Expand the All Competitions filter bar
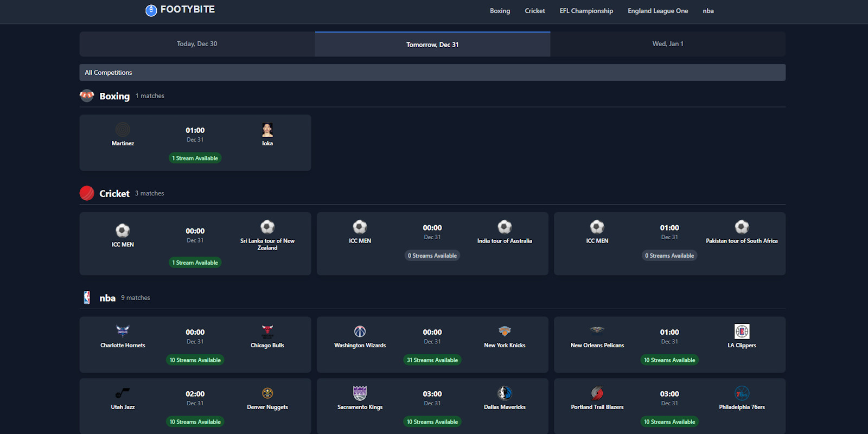The image size is (868, 434). [x=432, y=73]
